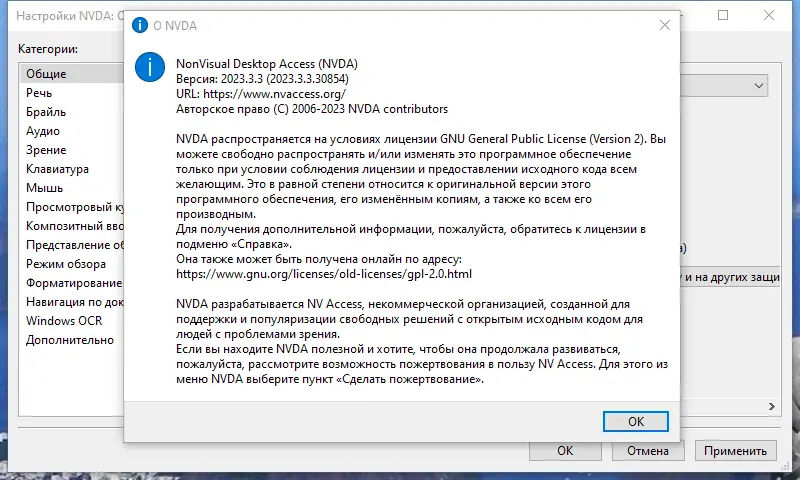800x480 pixels.
Task: Select the Представление объектов category
Action: click(71, 245)
